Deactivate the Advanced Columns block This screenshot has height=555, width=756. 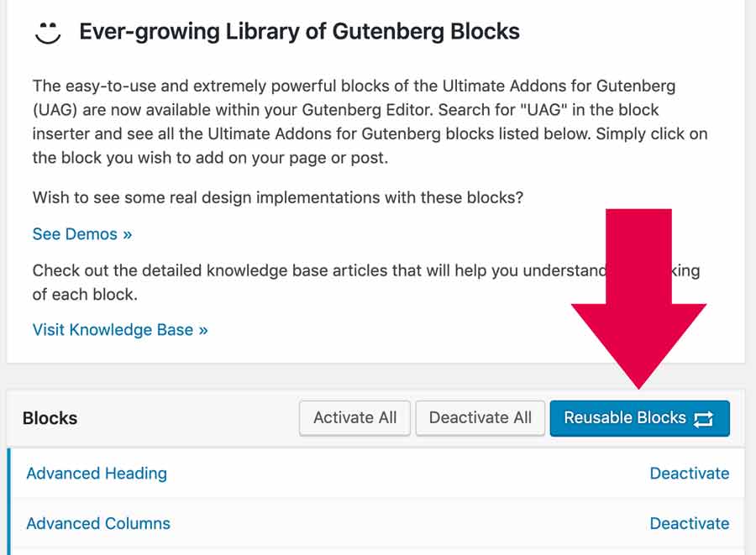[x=690, y=523]
